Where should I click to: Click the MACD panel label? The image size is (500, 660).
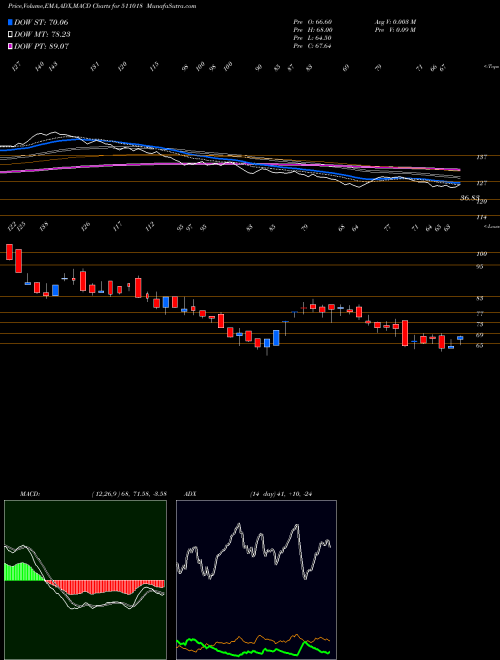[29, 493]
